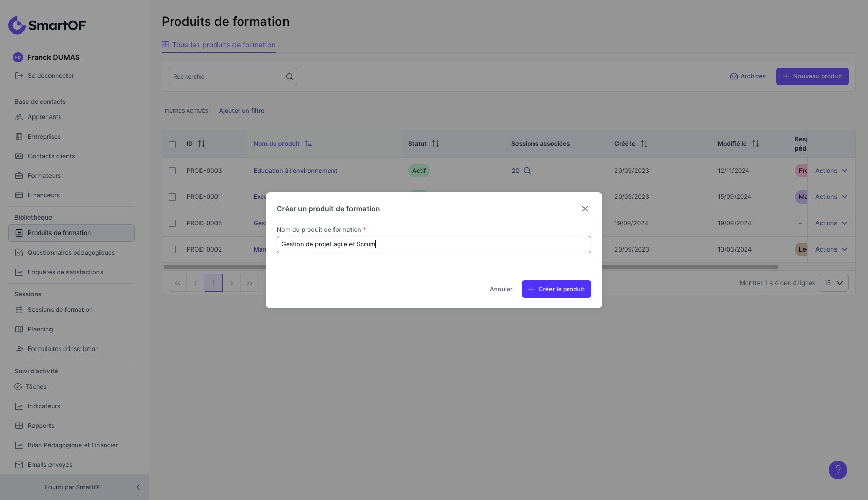Open Indicateurs in the sidebar
The image size is (868, 500).
point(38,406)
